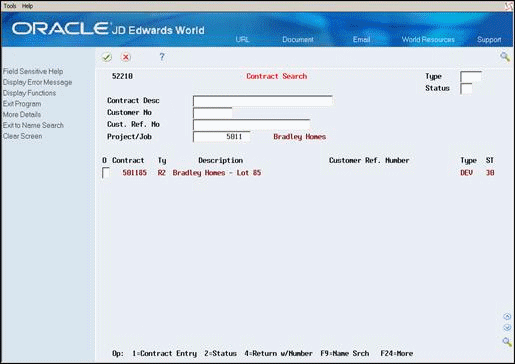This screenshot has width=515, height=364.
Task: Click the Description column header
Action: click(x=220, y=160)
